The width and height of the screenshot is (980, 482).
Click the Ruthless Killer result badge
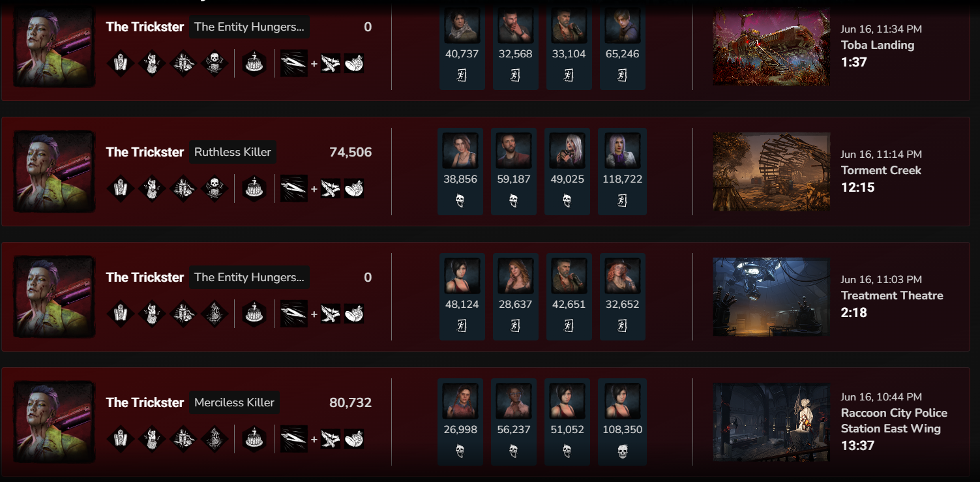click(x=233, y=152)
